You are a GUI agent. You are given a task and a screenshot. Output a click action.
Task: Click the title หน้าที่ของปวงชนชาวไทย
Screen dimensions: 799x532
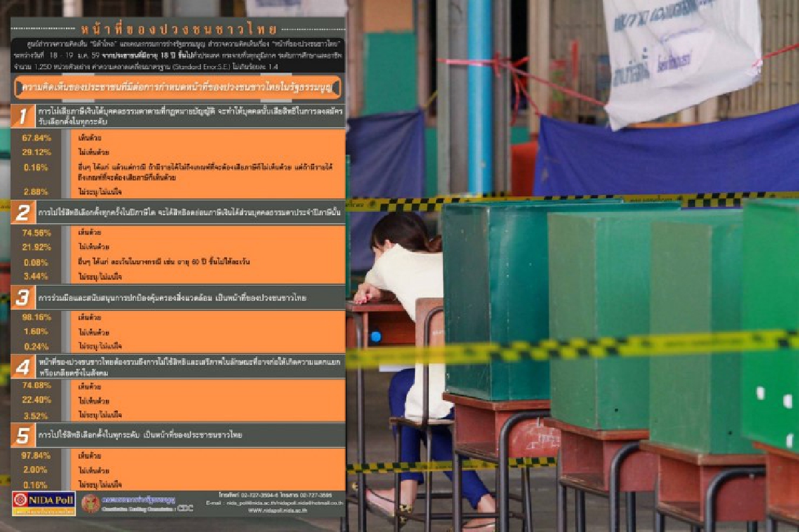click(178, 29)
